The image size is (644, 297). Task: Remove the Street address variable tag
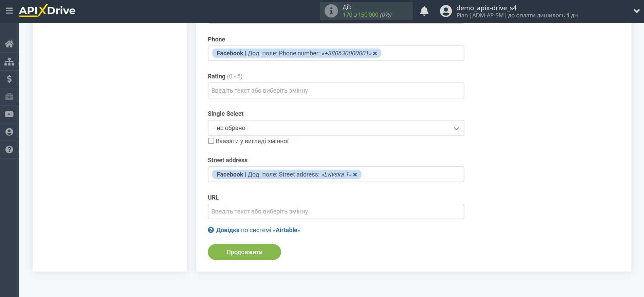(x=355, y=174)
